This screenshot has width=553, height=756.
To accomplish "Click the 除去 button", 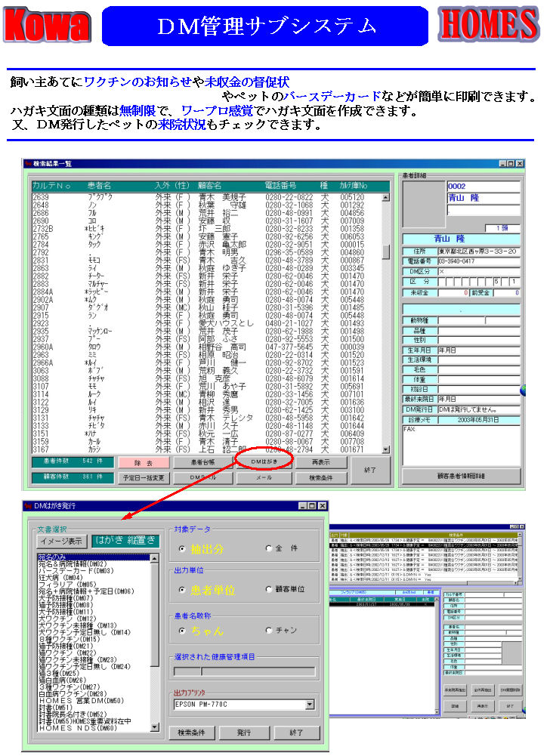I will coord(144,463).
